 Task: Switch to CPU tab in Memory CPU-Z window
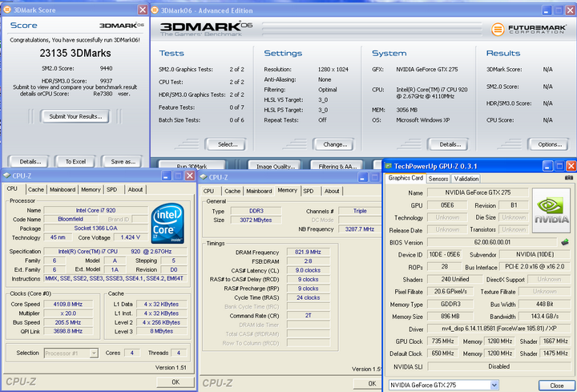click(x=208, y=191)
